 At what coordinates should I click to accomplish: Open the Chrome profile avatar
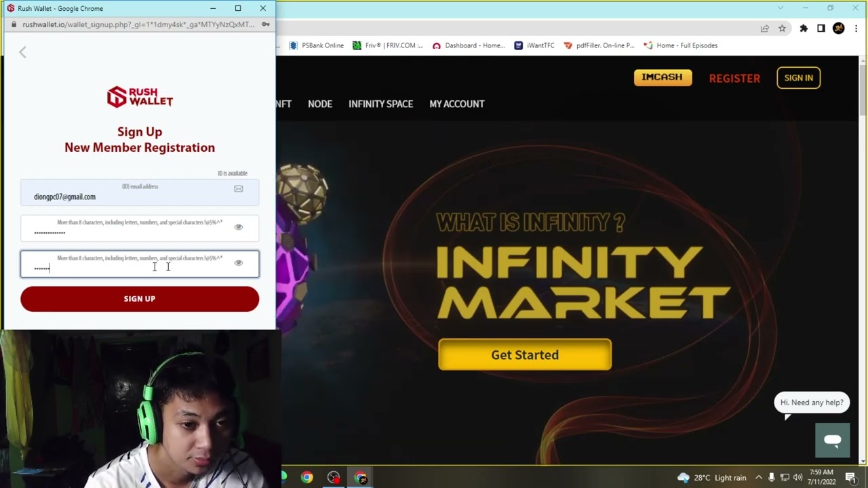click(x=839, y=28)
